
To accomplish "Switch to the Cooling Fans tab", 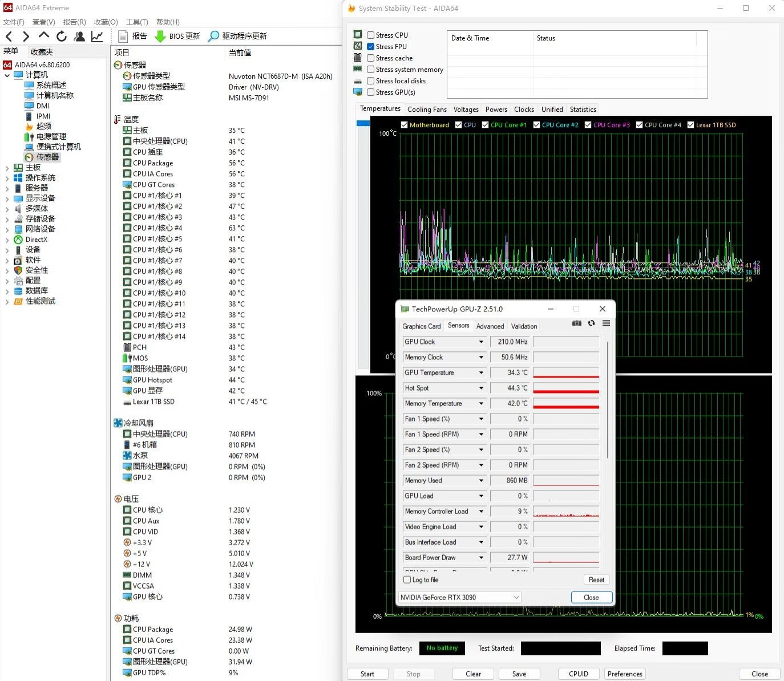I will click(x=427, y=110).
